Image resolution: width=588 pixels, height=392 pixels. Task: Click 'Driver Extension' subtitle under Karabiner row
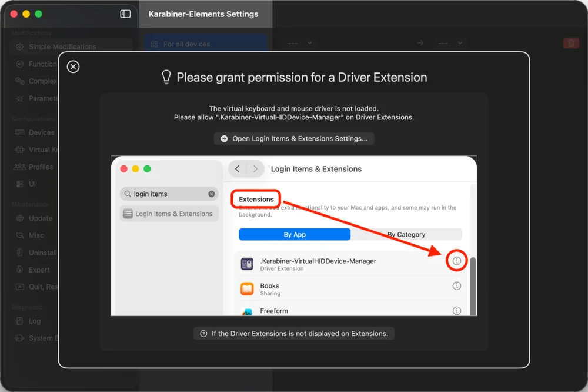coord(282,268)
